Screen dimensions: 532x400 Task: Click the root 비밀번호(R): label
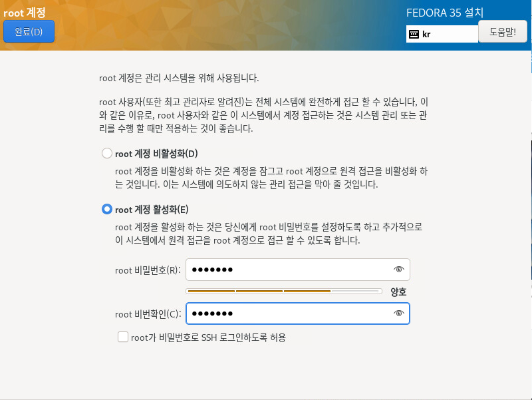pos(148,270)
